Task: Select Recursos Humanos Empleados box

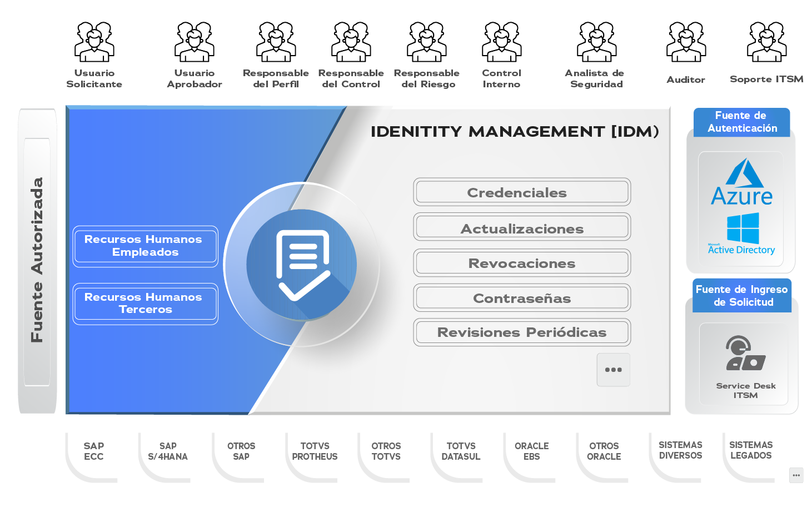Action: tap(146, 246)
